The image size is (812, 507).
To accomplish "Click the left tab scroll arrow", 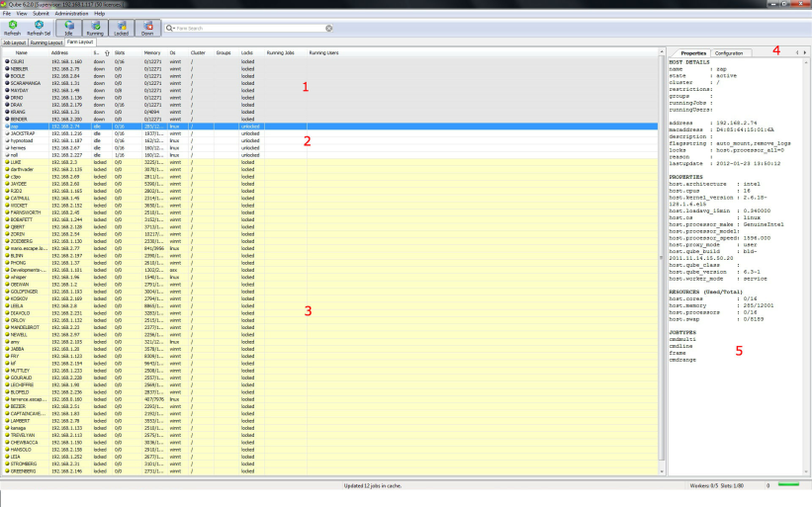I will point(796,52).
